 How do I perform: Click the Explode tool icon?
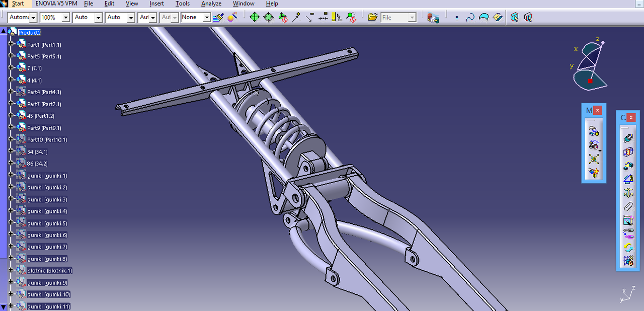pos(594,159)
